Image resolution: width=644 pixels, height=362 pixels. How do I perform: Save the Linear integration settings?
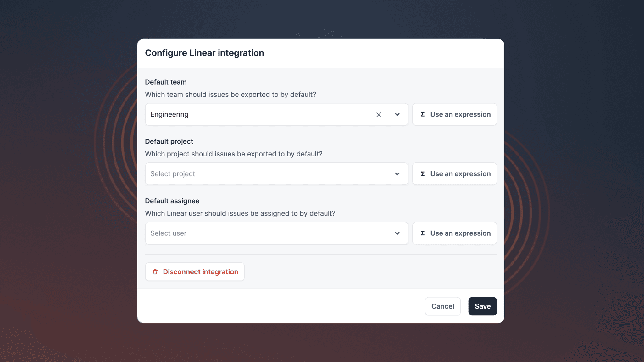(482, 306)
